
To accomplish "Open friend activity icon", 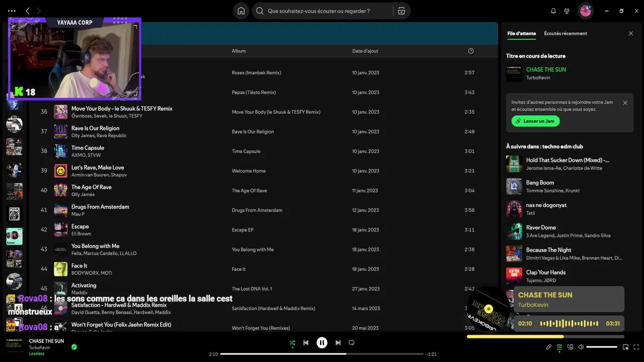I will click(567, 11).
